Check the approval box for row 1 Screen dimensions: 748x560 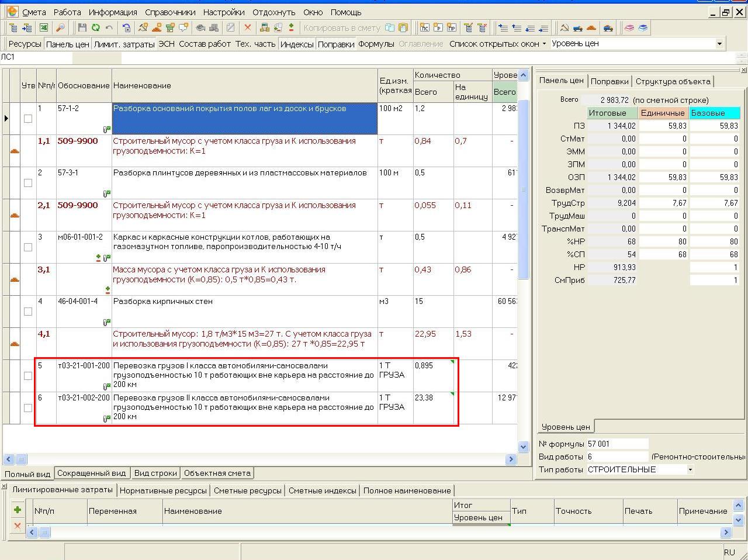point(27,119)
